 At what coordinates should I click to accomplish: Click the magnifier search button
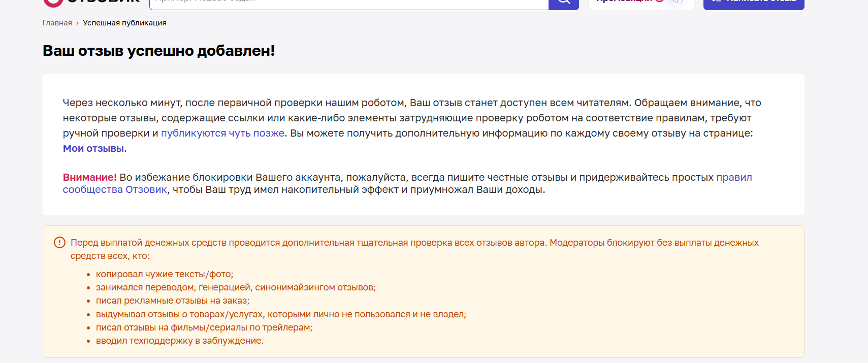click(564, 4)
